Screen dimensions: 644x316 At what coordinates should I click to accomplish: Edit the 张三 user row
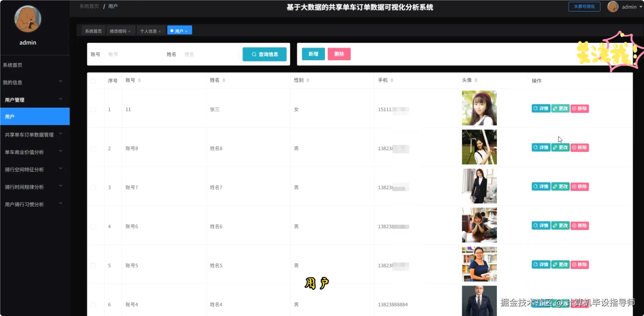560,108
